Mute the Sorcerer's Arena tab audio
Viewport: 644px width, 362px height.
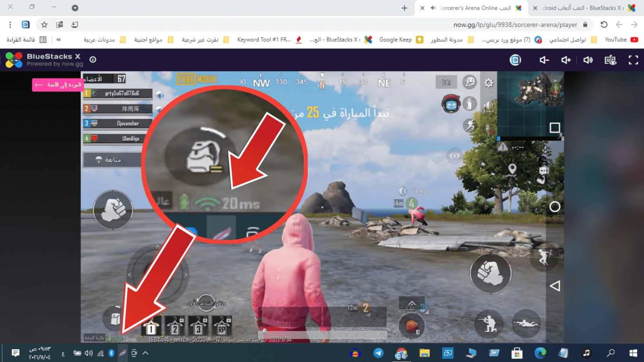(x=433, y=8)
